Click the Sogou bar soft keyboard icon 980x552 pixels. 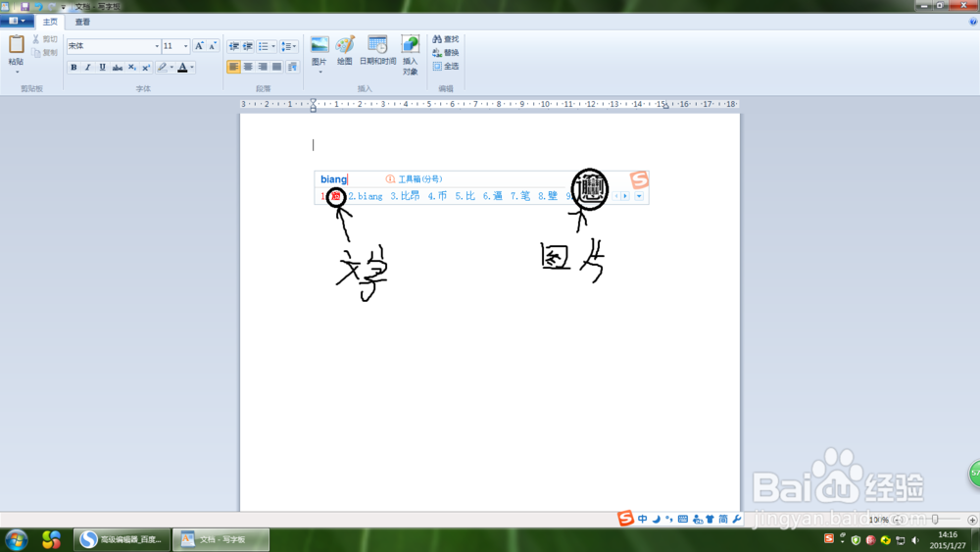click(x=683, y=519)
